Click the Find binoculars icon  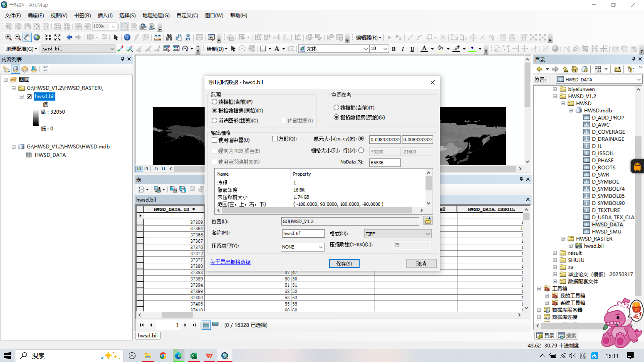169,38
